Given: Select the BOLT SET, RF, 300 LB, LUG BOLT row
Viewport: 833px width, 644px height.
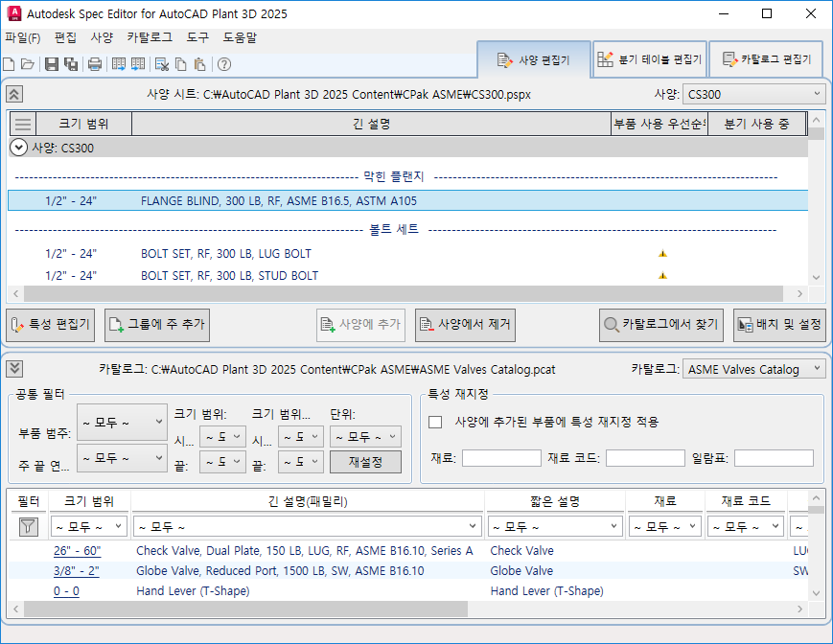Looking at the screenshot, I should [408, 254].
